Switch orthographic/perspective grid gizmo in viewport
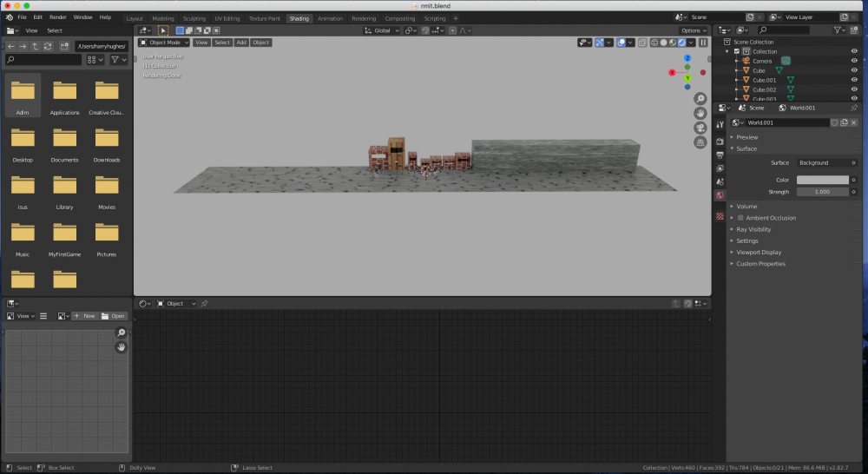This screenshot has width=868, height=474. (700, 142)
